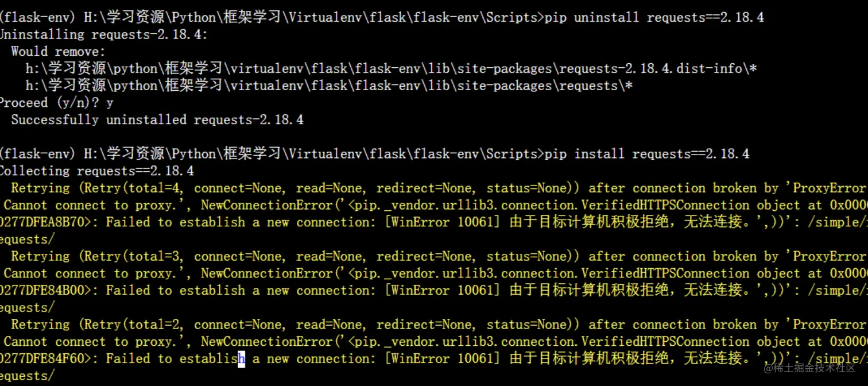Click the highlighted cursor in 'establish'

point(242,359)
